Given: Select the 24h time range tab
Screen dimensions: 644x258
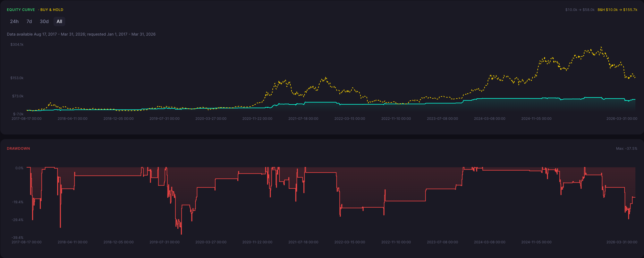Looking at the screenshot, I should point(14,21).
